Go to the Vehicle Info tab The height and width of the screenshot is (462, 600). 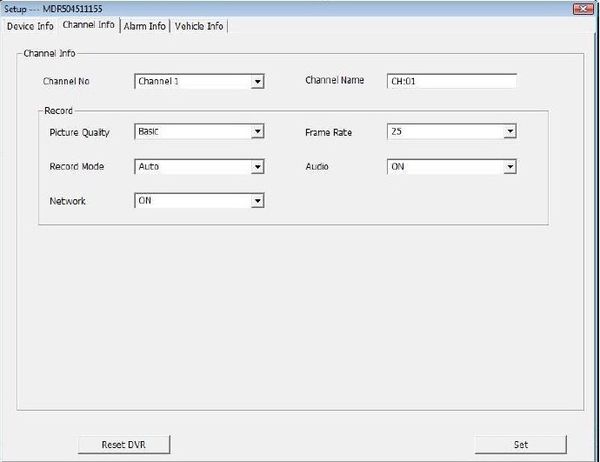click(199, 25)
